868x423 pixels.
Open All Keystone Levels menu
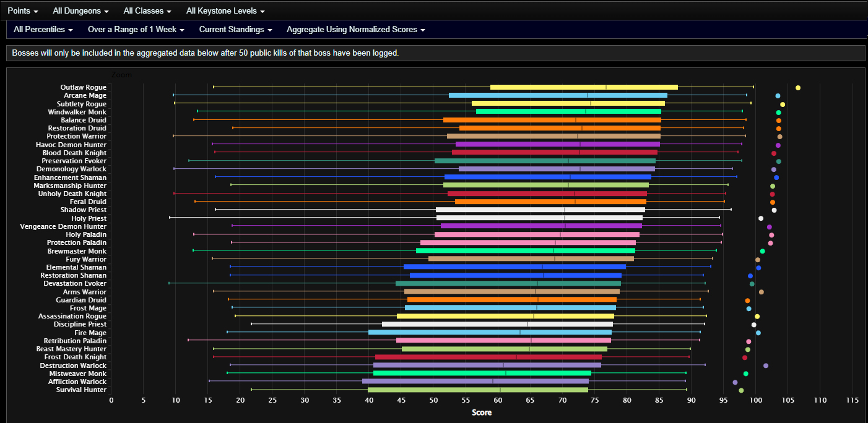tap(225, 11)
